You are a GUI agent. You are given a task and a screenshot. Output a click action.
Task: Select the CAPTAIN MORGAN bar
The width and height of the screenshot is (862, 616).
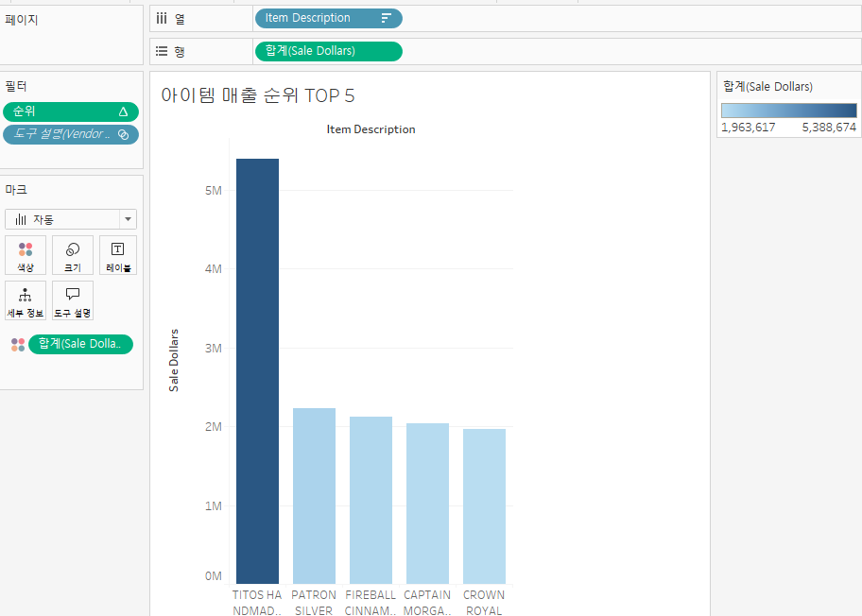[x=428, y=504]
